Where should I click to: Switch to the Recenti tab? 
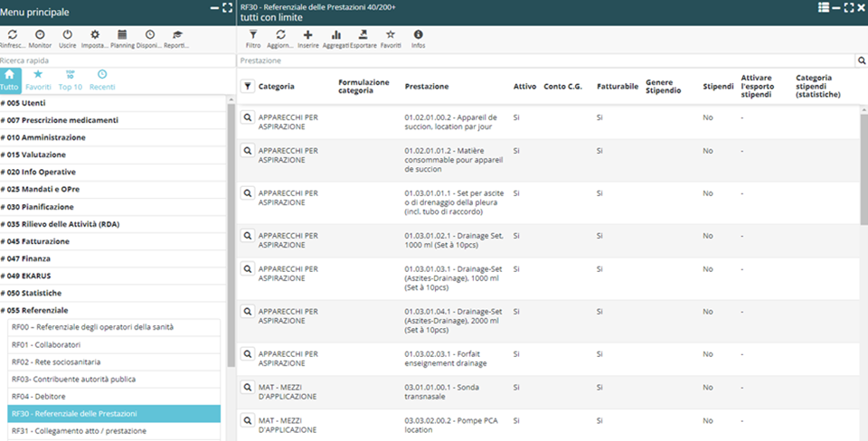click(x=102, y=80)
